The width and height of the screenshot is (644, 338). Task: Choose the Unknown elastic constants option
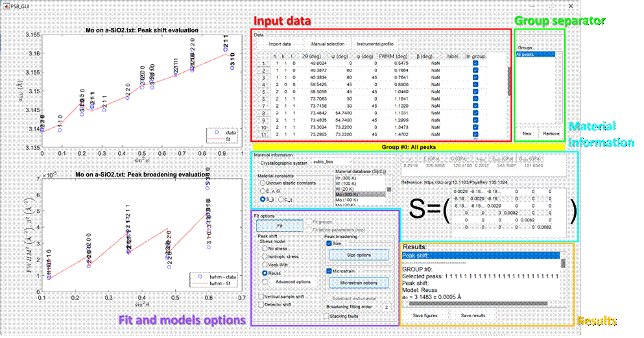(x=261, y=183)
